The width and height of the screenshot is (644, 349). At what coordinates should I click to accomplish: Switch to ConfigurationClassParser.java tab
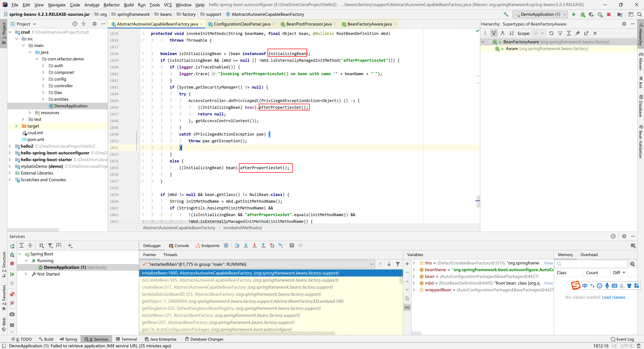click(242, 24)
